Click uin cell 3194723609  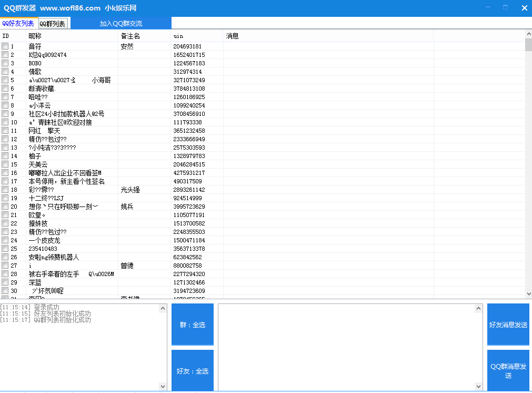pyautogui.click(x=189, y=291)
